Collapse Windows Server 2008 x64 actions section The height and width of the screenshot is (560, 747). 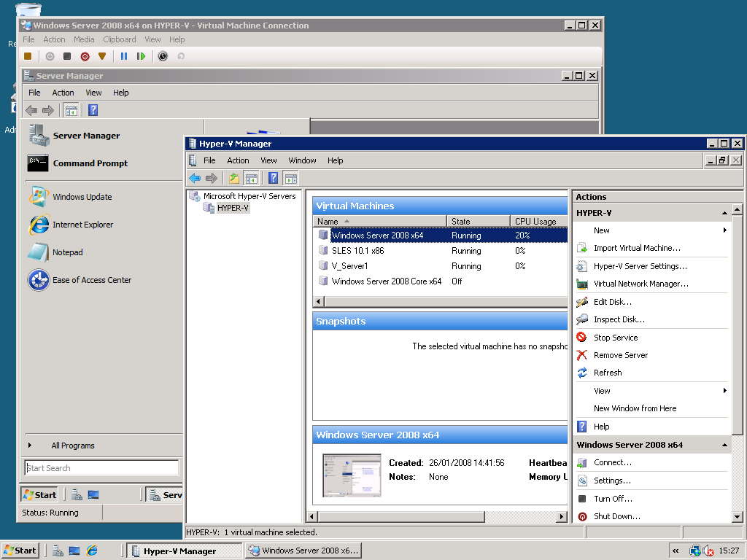(x=724, y=445)
